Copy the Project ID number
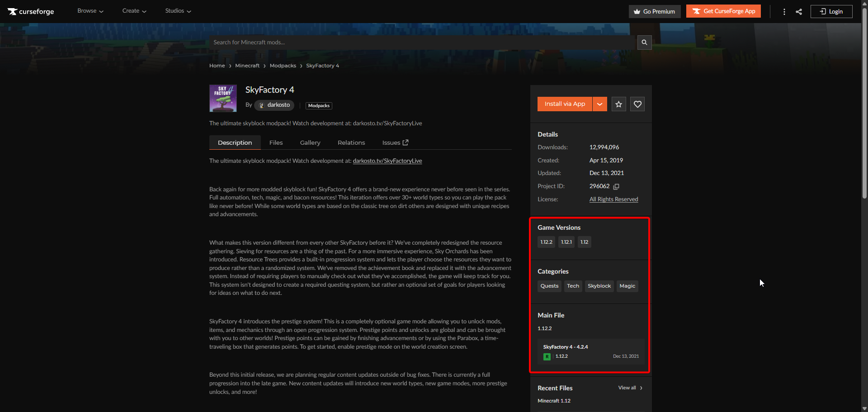868x412 pixels. tap(616, 186)
